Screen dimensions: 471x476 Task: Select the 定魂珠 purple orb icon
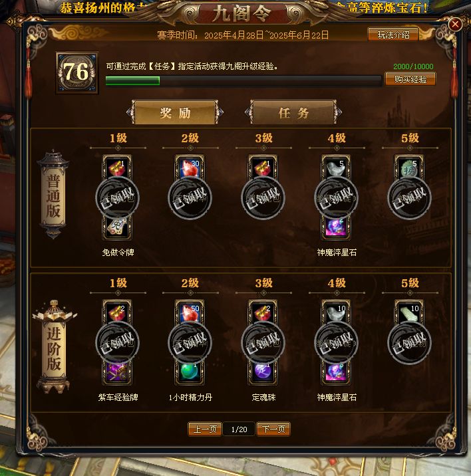click(x=263, y=373)
